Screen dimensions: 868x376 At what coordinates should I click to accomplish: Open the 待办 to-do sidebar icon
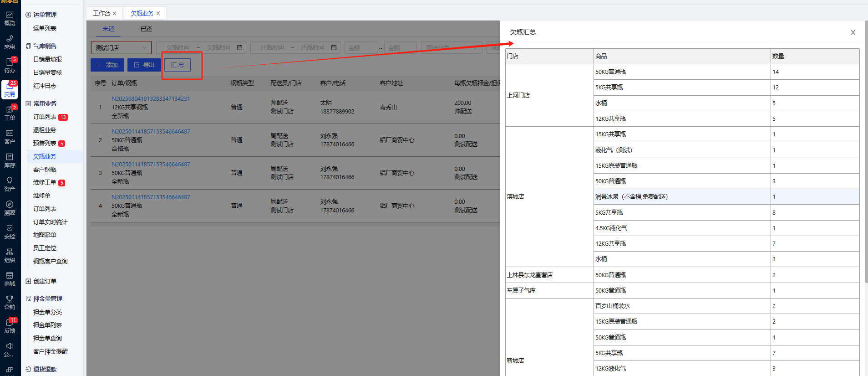click(10, 66)
